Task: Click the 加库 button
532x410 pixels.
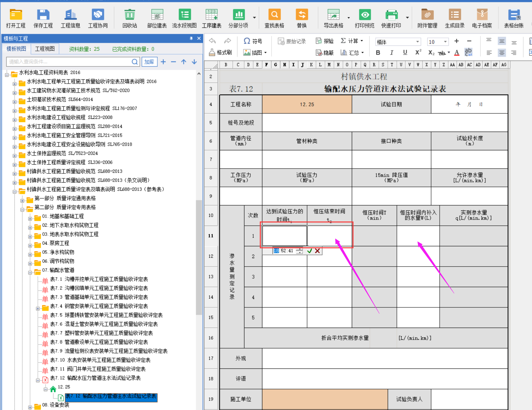Action: (149, 62)
